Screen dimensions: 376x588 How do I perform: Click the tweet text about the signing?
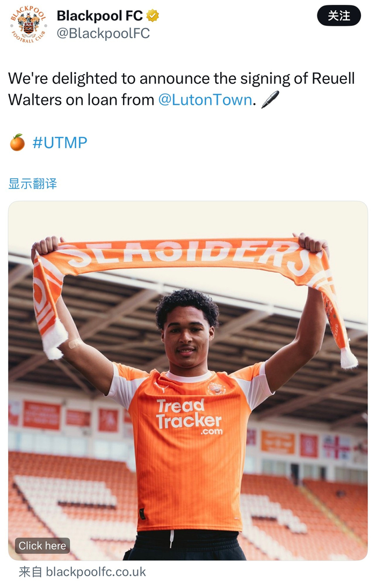coord(181,89)
